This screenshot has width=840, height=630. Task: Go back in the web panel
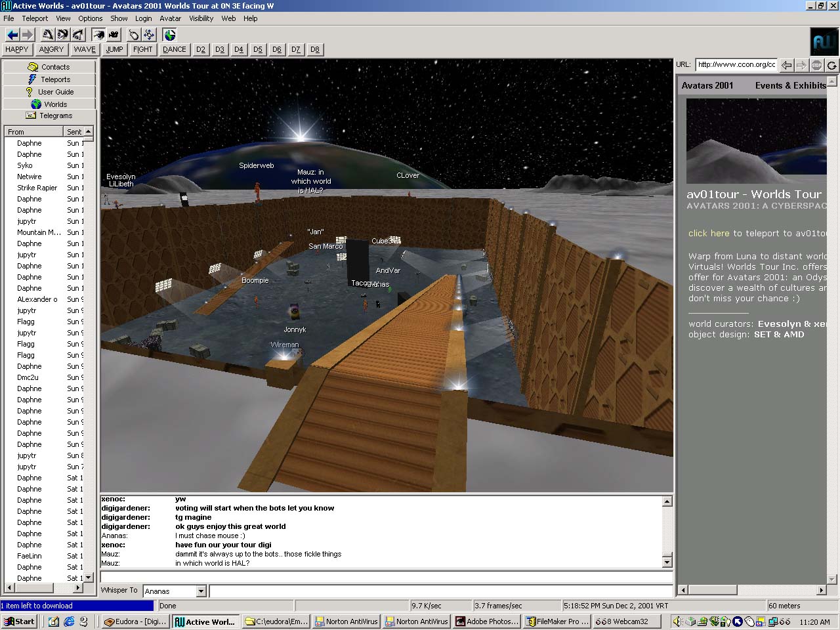pyautogui.click(x=786, y=65)
